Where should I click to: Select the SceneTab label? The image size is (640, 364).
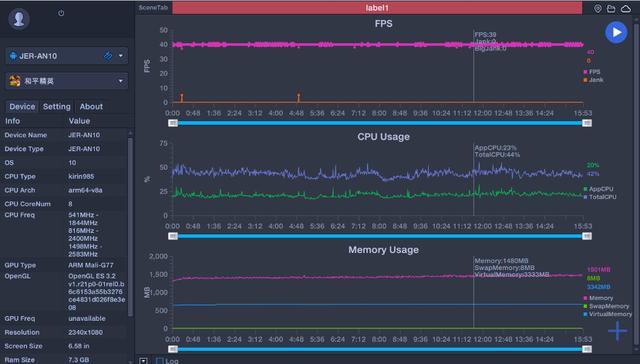point(153,7)
